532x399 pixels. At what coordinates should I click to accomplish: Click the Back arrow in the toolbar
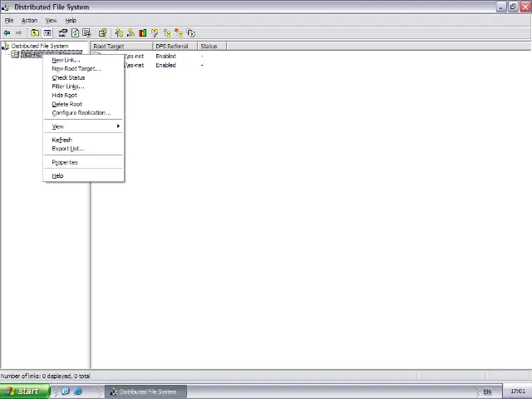7,33
